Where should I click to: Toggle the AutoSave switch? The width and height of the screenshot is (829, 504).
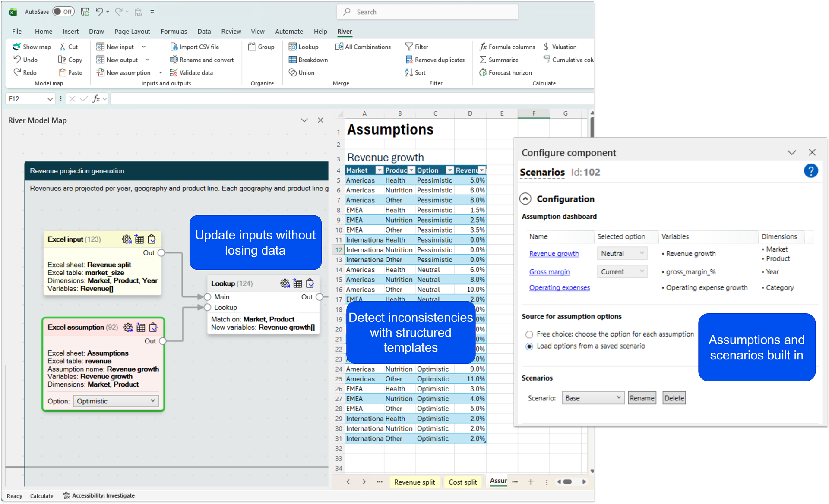(63, 12)
